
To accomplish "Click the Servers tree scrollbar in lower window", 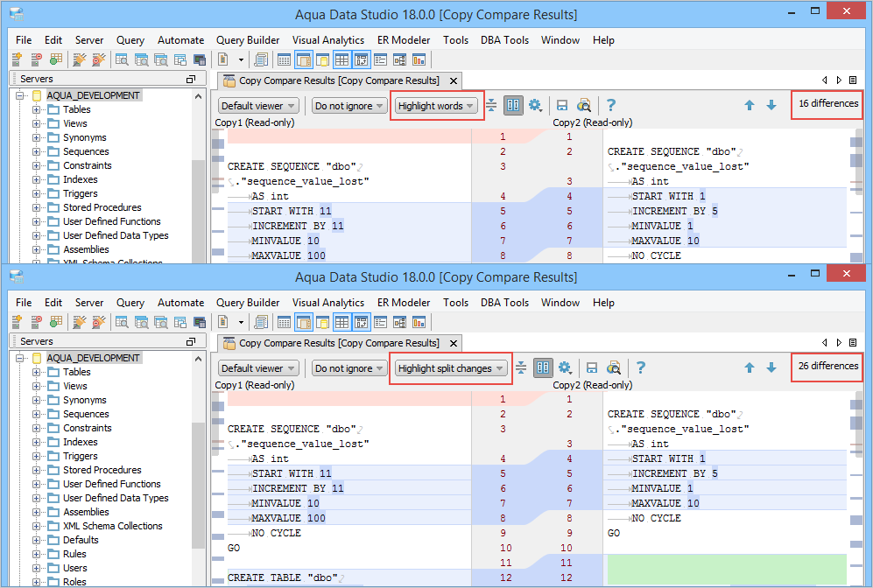I will tap(198, 486).
